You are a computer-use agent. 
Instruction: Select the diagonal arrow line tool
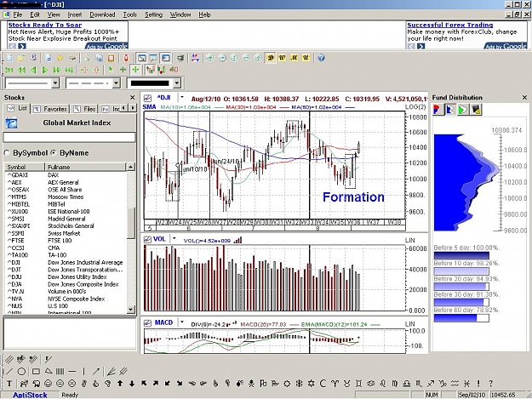click(96, 372)
